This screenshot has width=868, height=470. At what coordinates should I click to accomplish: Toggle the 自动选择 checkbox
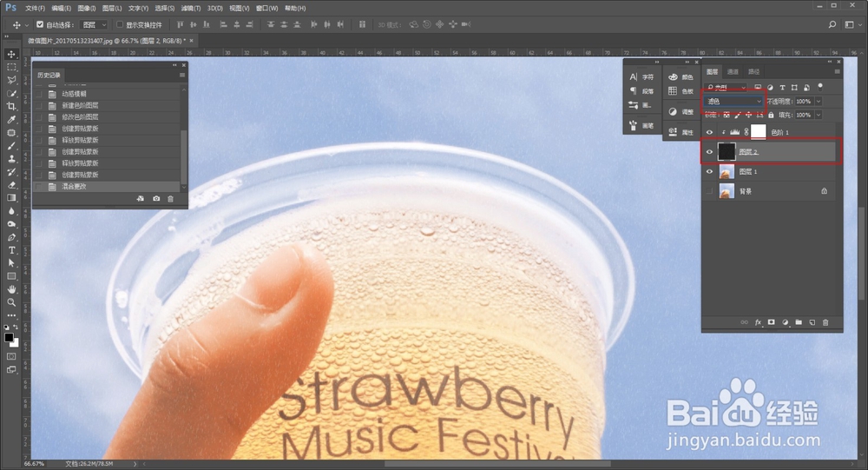tap(40, 24)
